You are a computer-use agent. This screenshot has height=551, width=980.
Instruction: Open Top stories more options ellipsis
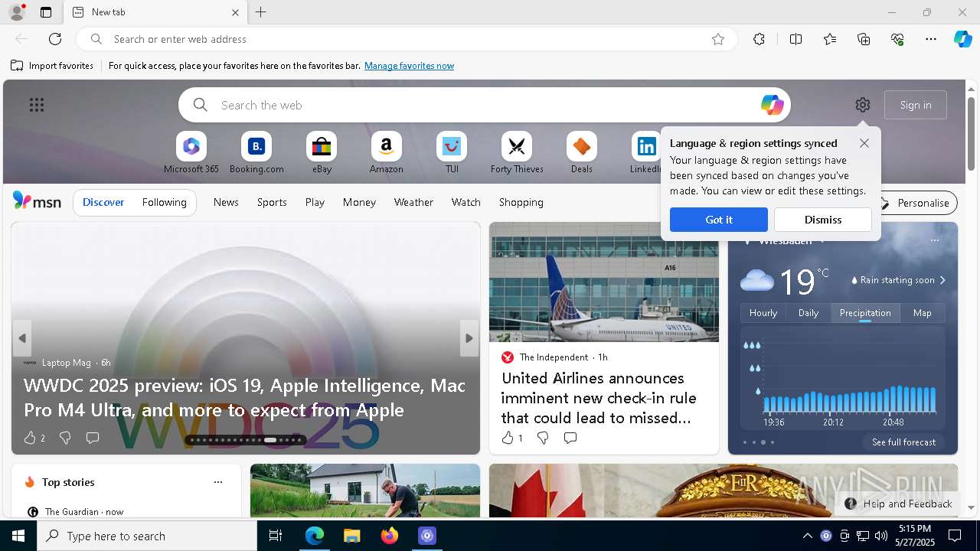tap(218, 482)
